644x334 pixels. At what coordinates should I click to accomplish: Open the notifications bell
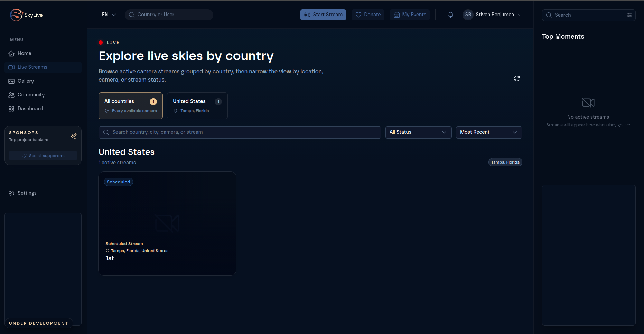[451, 15]
